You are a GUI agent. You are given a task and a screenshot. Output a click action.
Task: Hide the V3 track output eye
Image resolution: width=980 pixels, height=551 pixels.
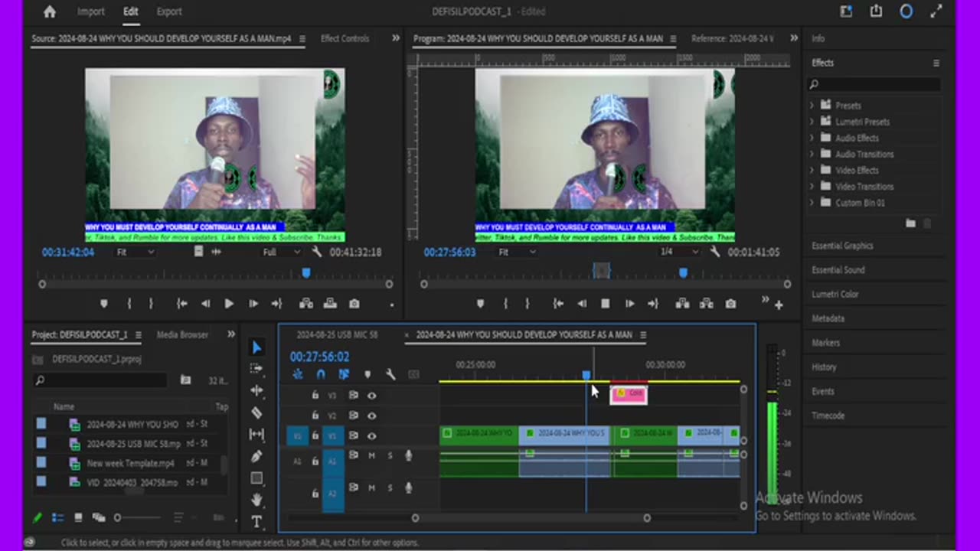371,396
